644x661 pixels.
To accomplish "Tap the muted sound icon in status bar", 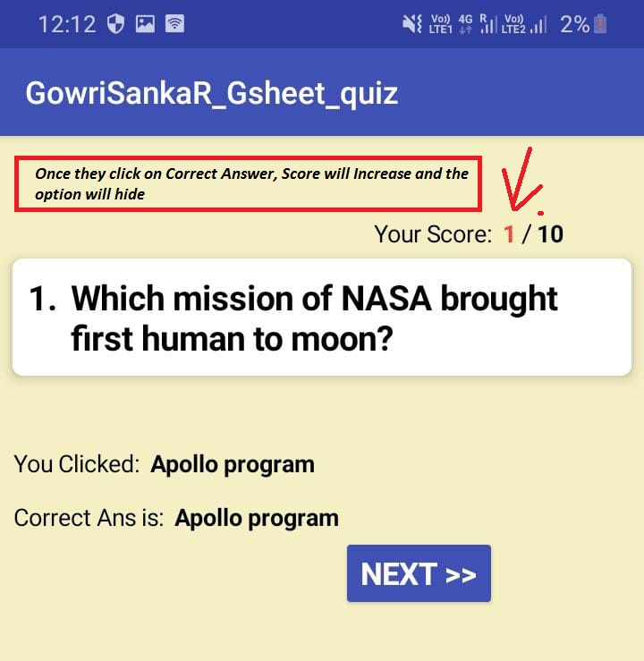I will tap(412, 24).
